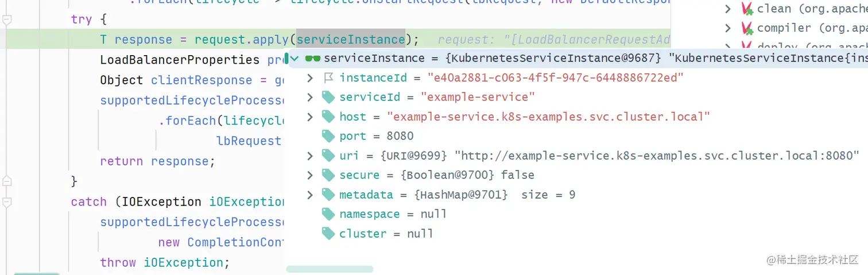Select the namespace = null row
This screenshot has width=868, height=275.
point(576,214)
